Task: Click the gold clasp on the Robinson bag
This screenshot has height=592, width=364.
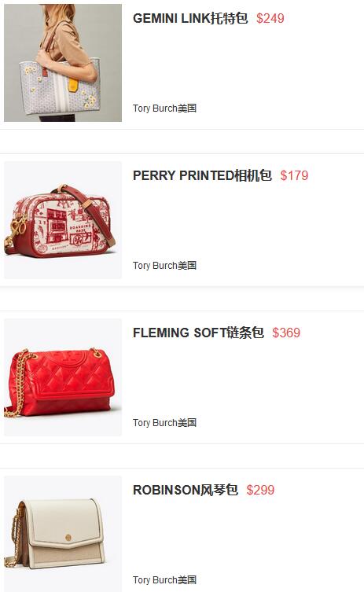Action: coord(68,537)
